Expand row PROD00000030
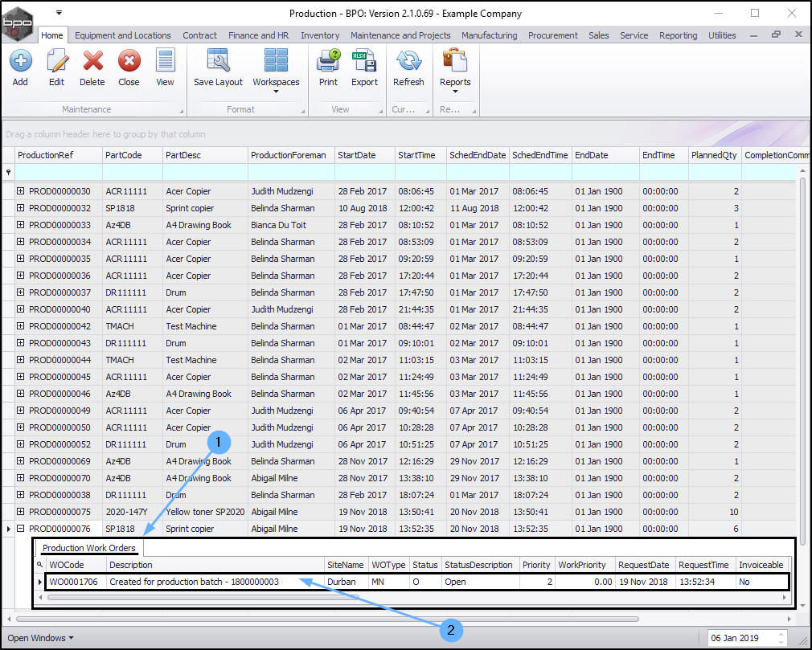Viewport: 812px width, 650px height. click(21, 191)
